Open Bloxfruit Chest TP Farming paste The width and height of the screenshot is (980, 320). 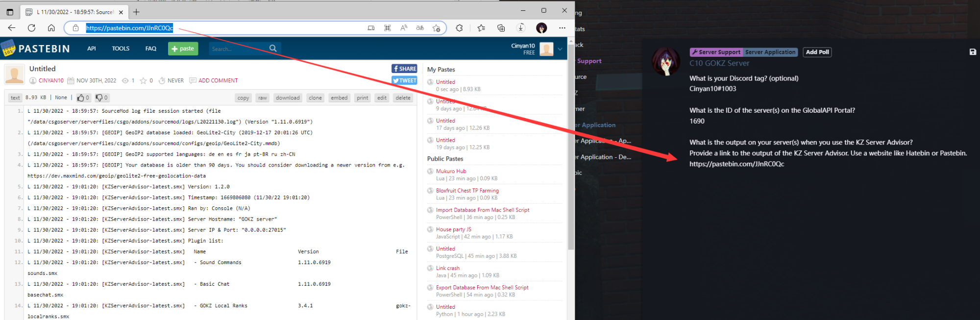click(467, 191)
